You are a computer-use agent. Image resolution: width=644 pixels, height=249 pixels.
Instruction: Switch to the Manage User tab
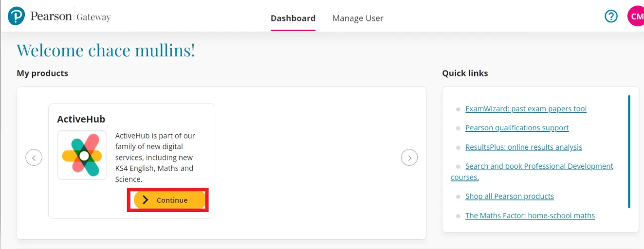tap(358, 18)
